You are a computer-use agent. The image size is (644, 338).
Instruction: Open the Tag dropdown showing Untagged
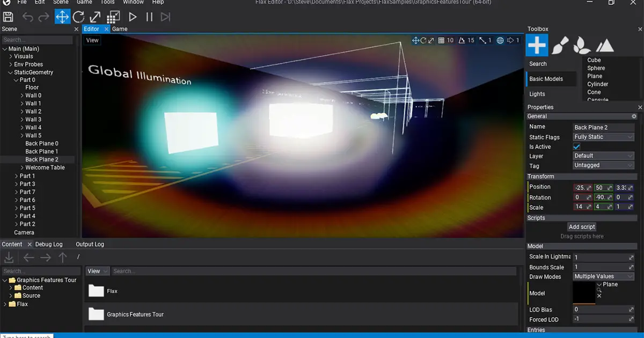[x=604, y=165]
